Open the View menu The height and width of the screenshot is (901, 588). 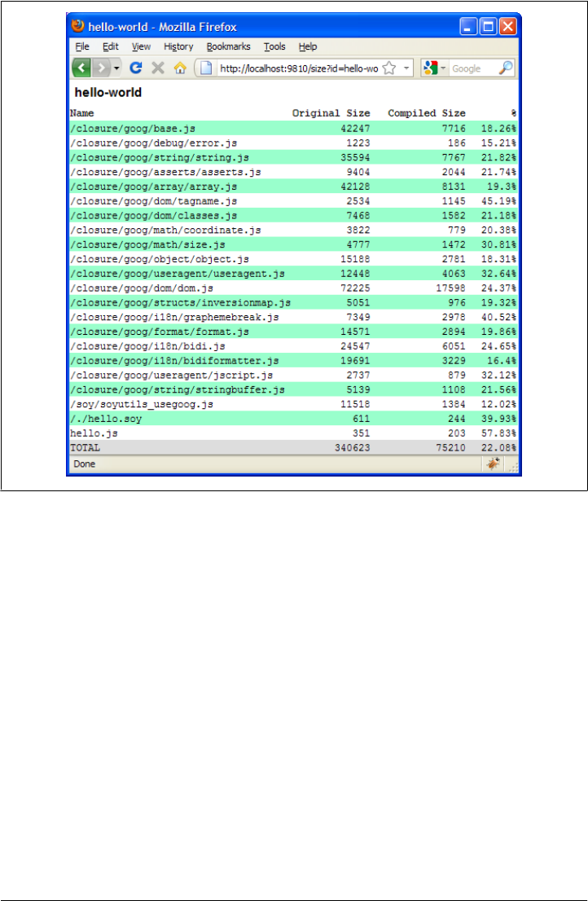pyautogui.click(x=141, y=46)
